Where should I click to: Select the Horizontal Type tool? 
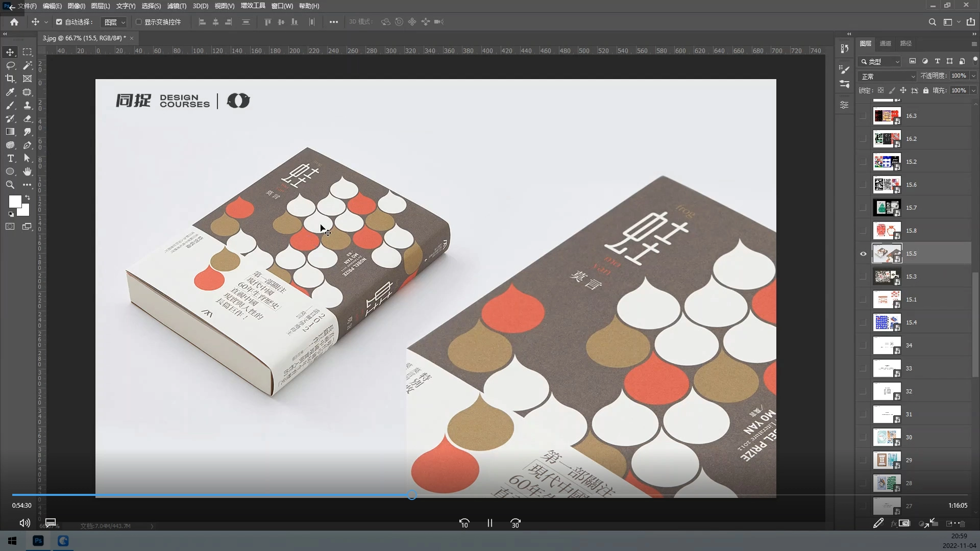(10, 158)
